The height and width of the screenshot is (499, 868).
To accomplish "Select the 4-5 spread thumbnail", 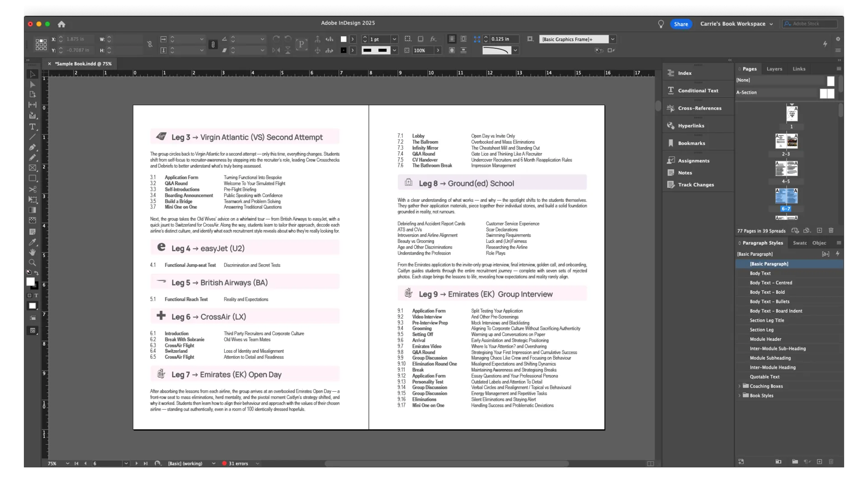I will click(786, 169).
